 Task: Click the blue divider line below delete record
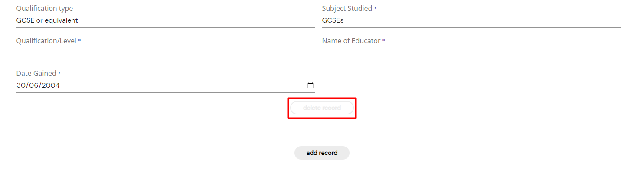(322, 132)
